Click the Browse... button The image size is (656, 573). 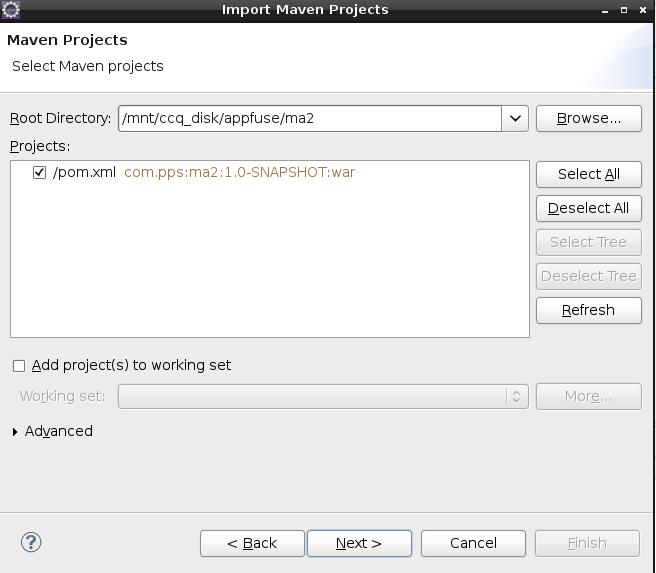point(588,118)
